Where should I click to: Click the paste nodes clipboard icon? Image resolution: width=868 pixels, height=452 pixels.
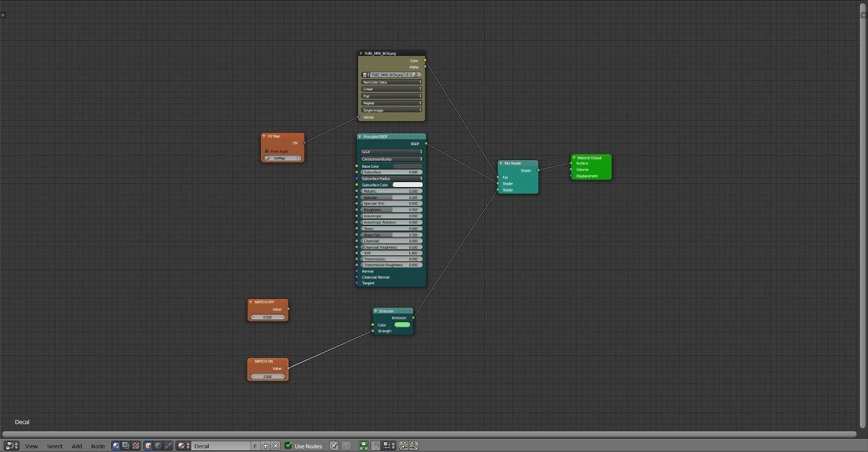(x=413, y=446)
